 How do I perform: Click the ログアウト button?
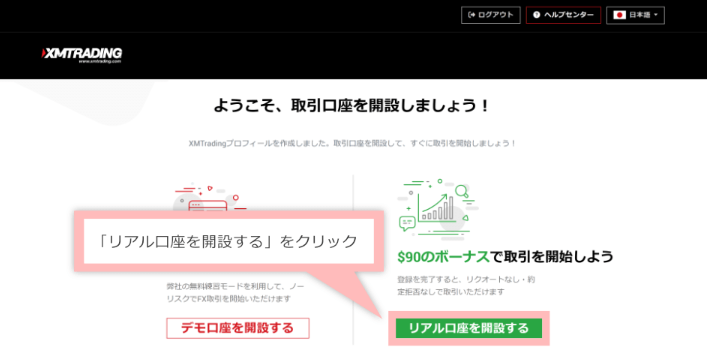[491, 15]
